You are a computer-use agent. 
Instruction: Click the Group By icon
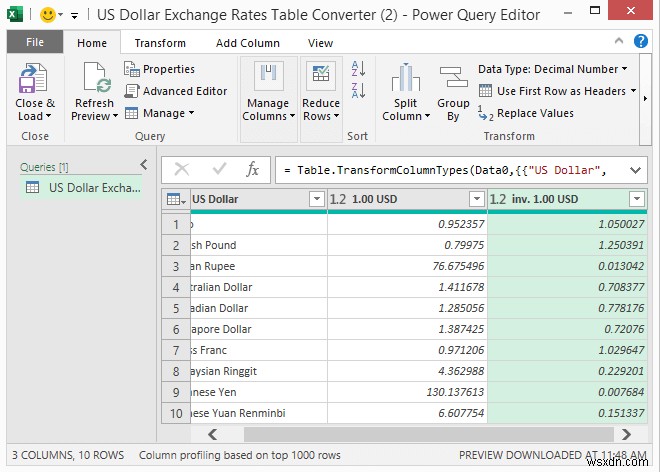pos(453,77)
